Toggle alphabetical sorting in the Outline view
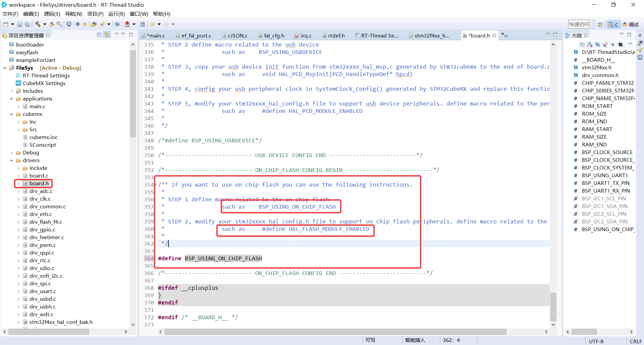644x345 pixels. 590,45
